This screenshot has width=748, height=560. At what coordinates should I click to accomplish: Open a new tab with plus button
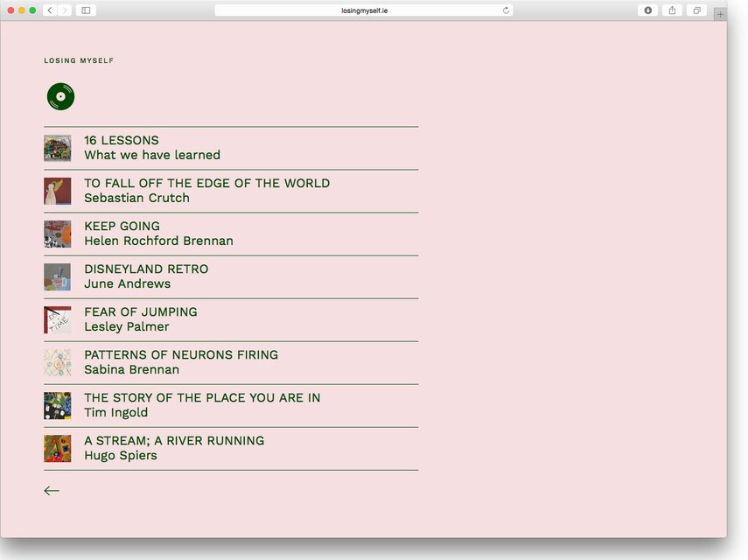[x=720, y=14]
